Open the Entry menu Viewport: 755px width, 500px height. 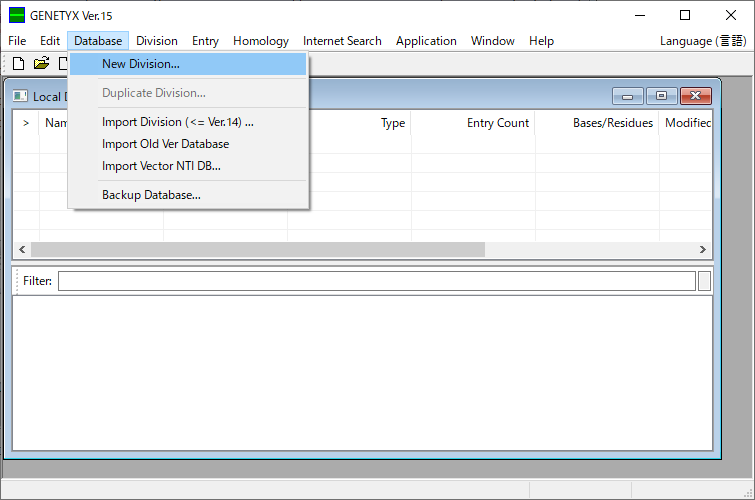206,41
